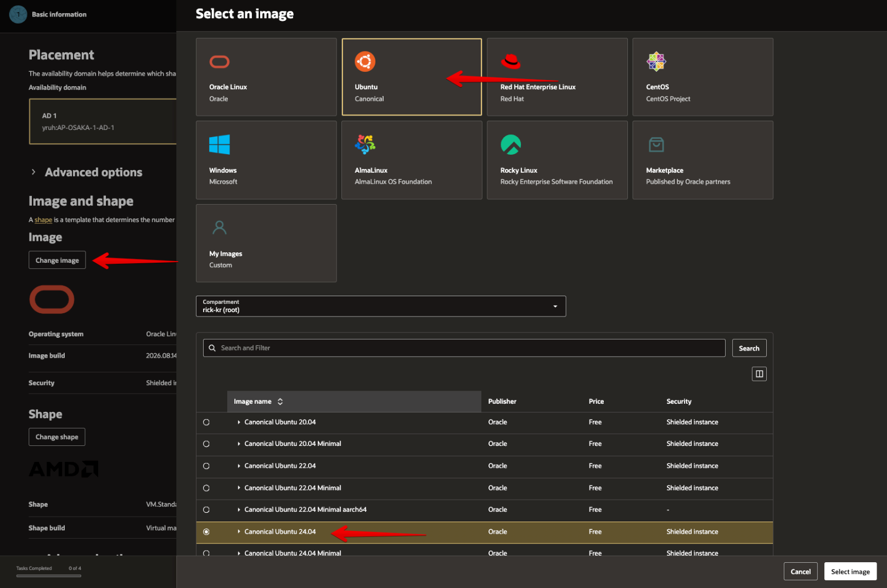Choose the Rocky Linux image card

click(x=557, y=160)
